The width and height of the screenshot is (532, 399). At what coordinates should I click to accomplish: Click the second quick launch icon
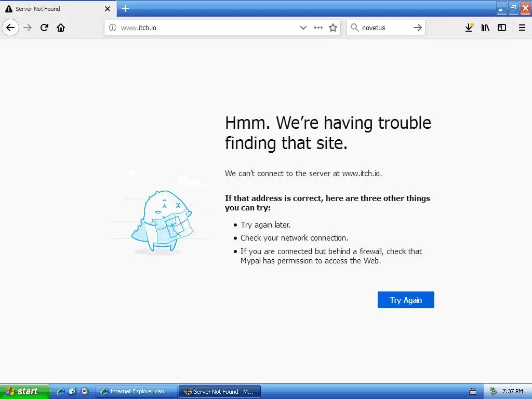point(72,391)
